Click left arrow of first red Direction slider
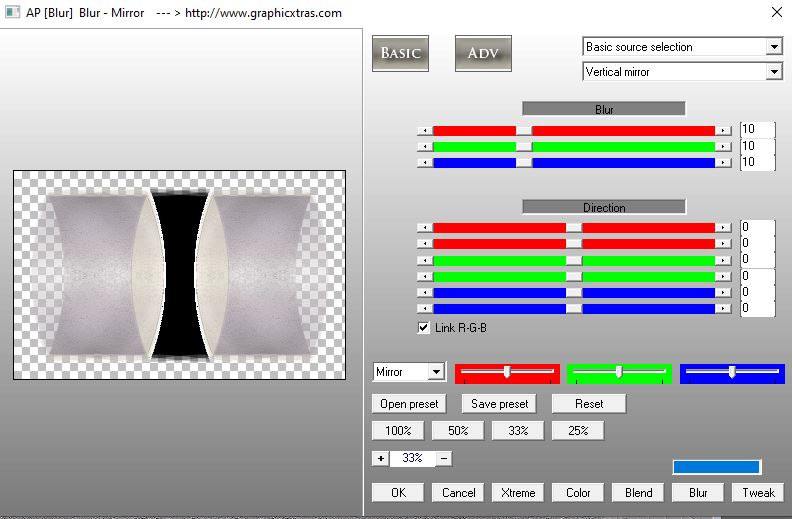This screenshot has width=792, height=519. pyautogui.click(x=425, y=228)
